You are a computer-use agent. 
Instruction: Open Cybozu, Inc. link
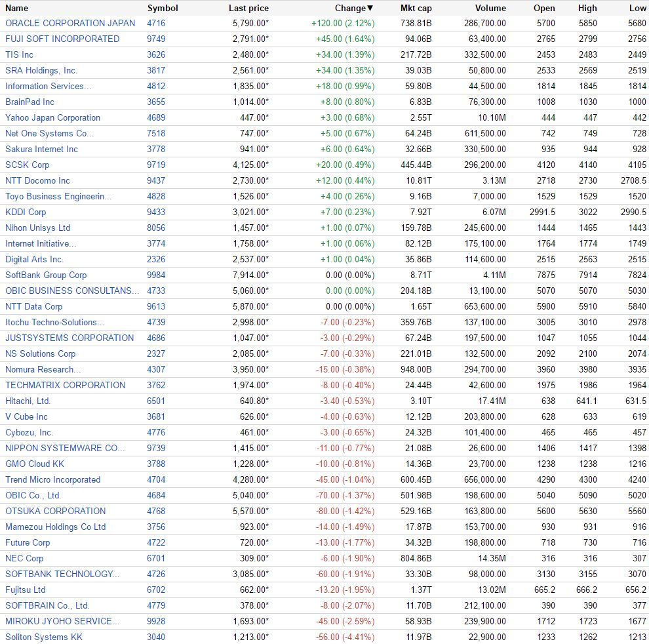[29, 432]
